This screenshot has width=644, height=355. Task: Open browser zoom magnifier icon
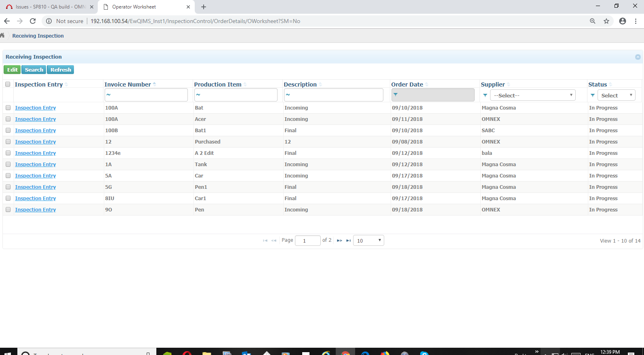click(593, 21)
